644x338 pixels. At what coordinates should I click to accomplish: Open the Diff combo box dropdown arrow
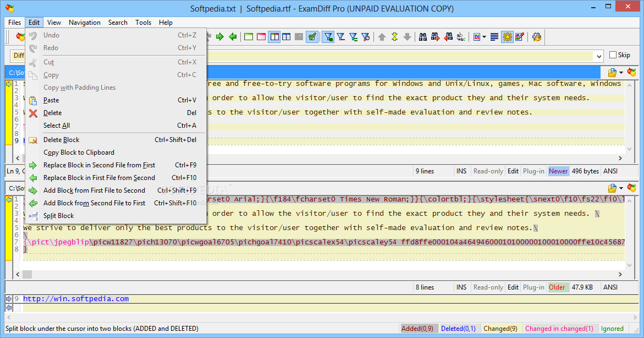599,56
